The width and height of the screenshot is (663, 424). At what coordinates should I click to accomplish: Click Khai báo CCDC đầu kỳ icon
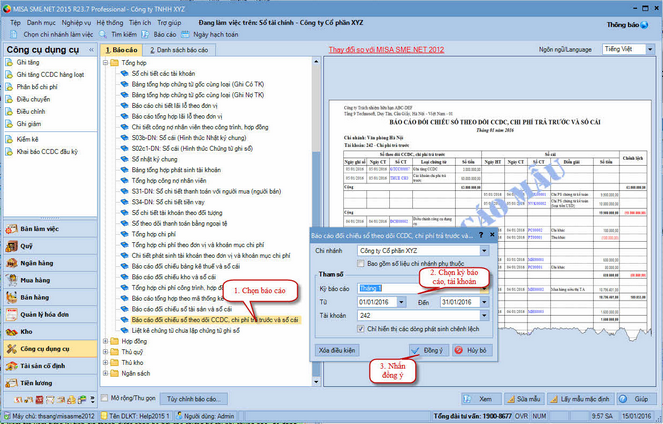point(9,151)
